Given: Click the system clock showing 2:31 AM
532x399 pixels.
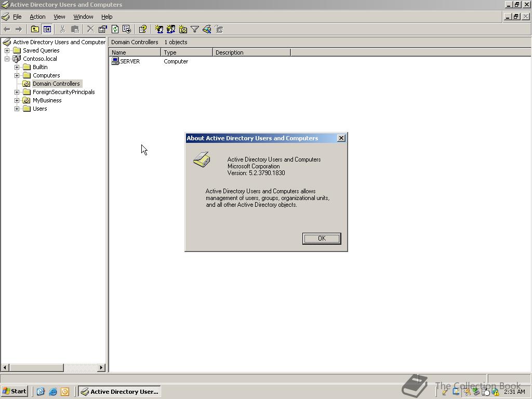Looking at the screenshot, I should [x=514, y=392].
